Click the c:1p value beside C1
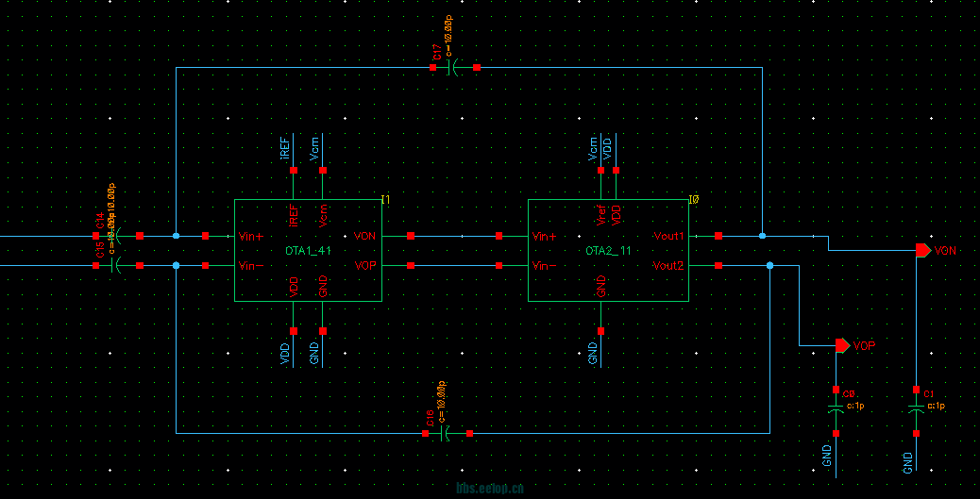980x499 pixels. click(x=937, y=406)
